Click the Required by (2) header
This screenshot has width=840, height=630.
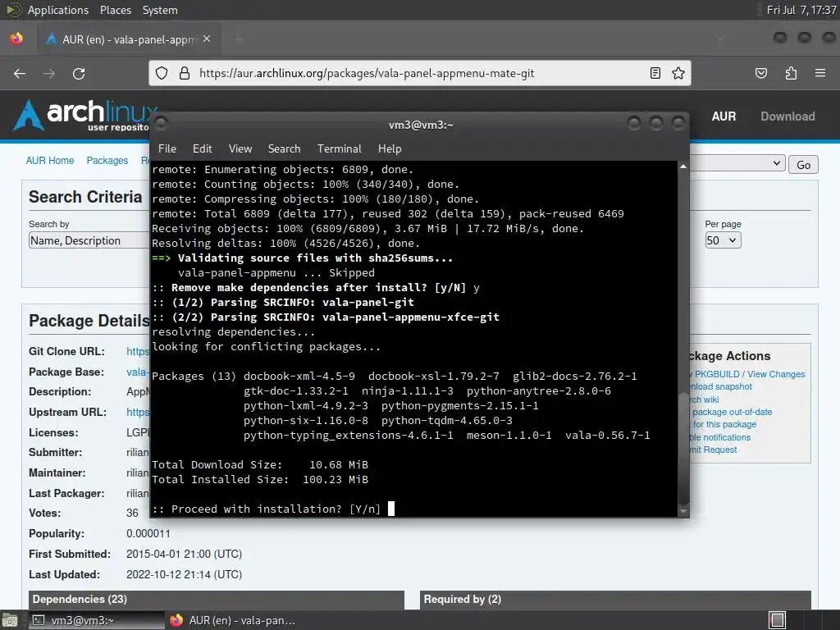tap(615, 600)
